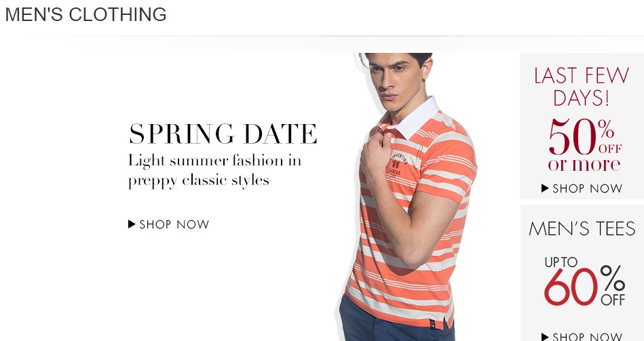Select the Spring Date headline

(x=223, y=134)
